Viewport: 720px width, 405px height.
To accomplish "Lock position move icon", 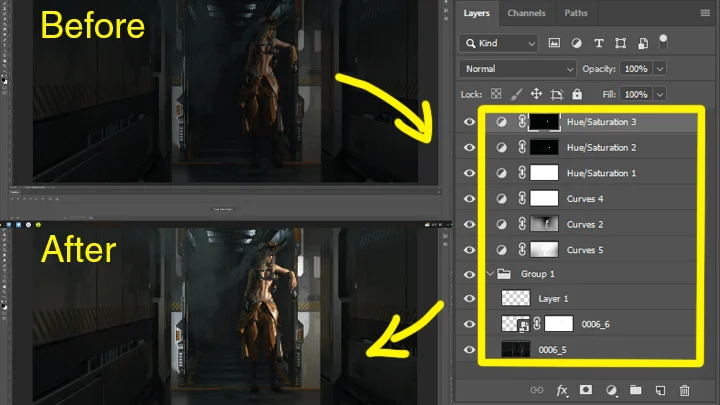I will (536, 94).
